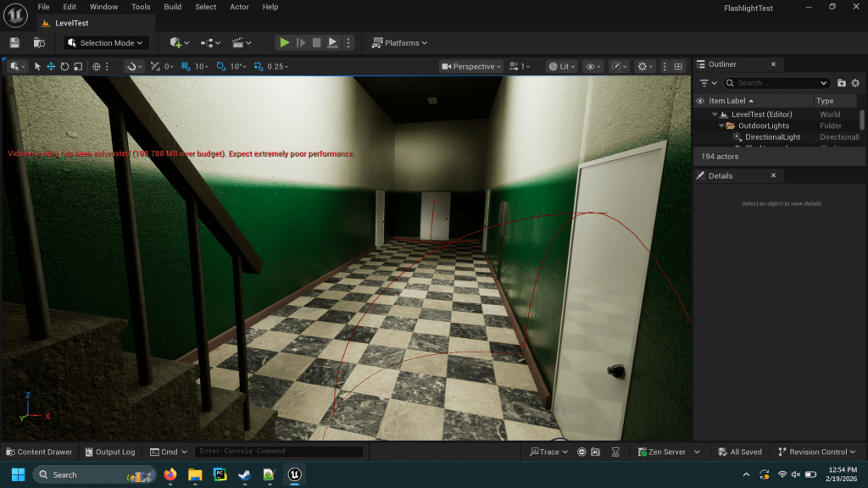
Task: Open the Selection Mode dropdown
Action: click(x=107, y=42)
